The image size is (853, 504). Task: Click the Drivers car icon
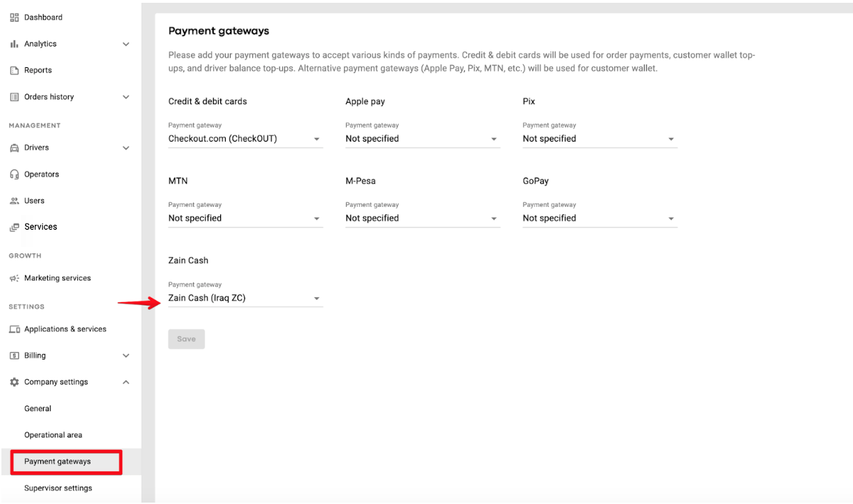point(14,148)
